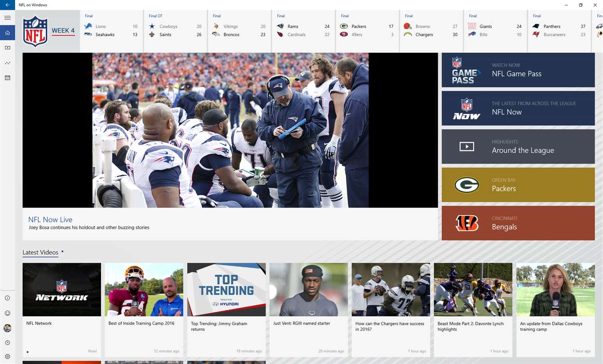This screenshot has width=603, height=364.
Task: Click the Cowboys star logo
Action: point(152,27)
